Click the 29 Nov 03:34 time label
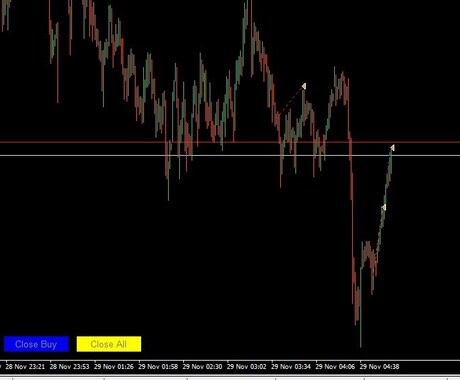460x380 pixels. (291, 367)
